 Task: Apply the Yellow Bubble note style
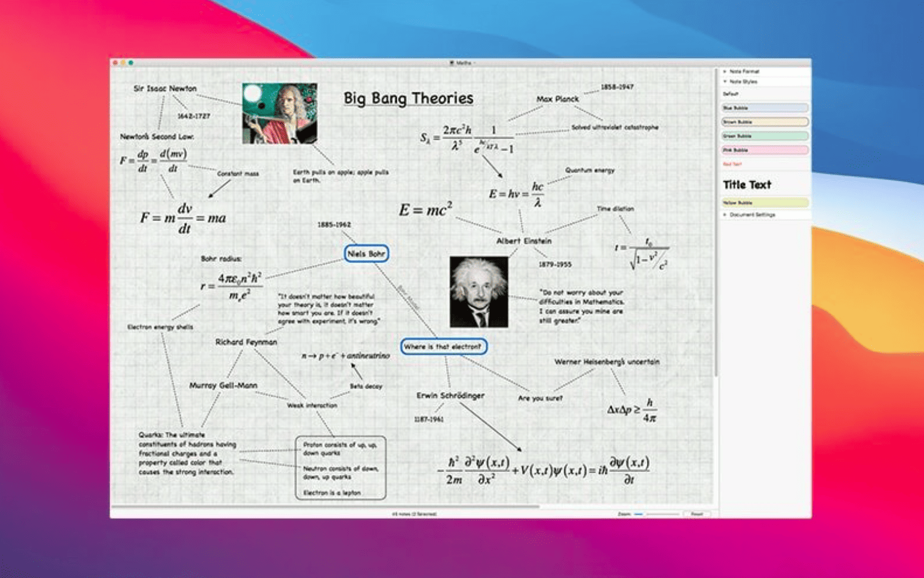pyautogui.click(x=765, y=203)
